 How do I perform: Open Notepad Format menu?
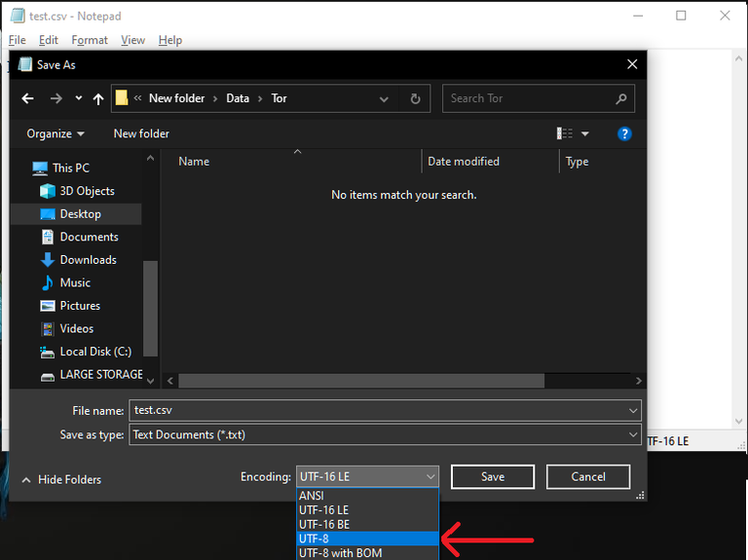(x=90, y=40)
